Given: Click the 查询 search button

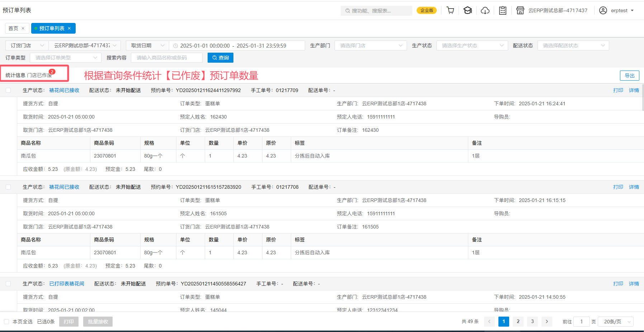Looking at the screenshot, I should 221,58.
